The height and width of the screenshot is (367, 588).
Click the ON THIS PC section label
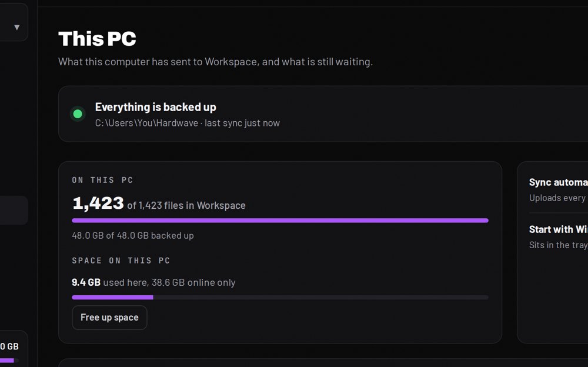coord(103,180)
